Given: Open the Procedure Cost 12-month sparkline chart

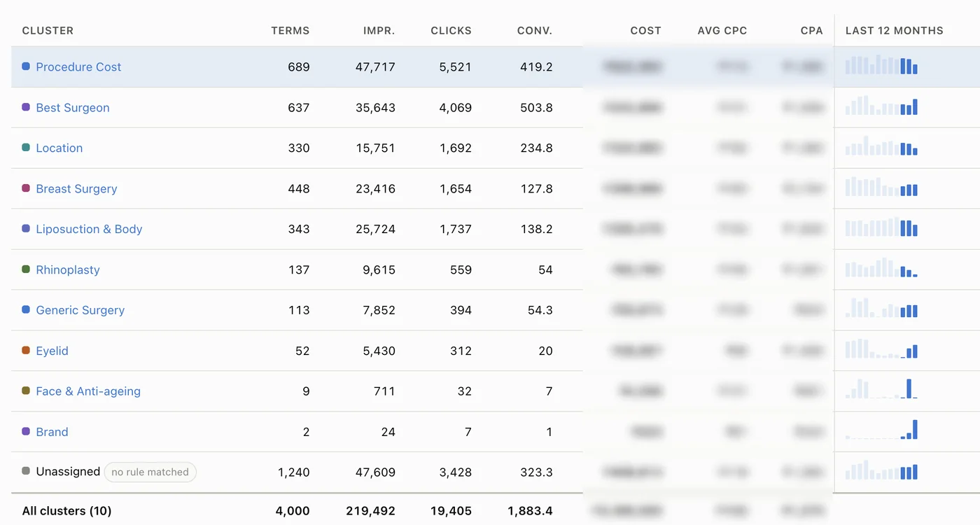Looking at the screenshot, I should (x=881, y=65).
